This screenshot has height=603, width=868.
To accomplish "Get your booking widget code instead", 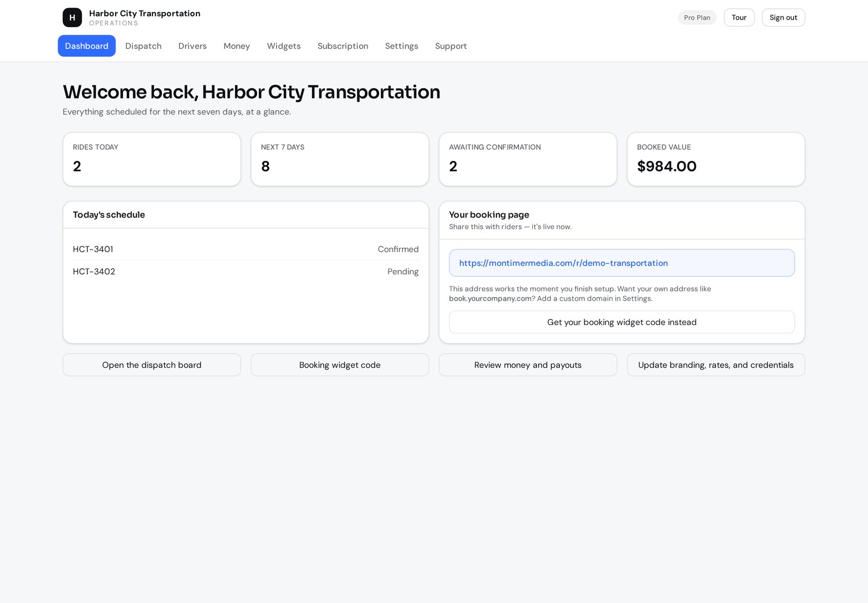I will pos(622,322).
